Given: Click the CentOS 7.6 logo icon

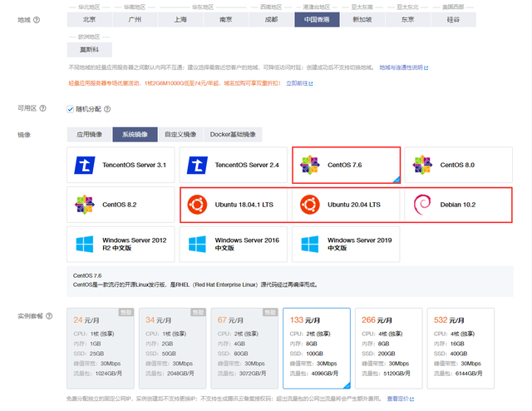Looking at the screenshot, I should tap(310, 165).
